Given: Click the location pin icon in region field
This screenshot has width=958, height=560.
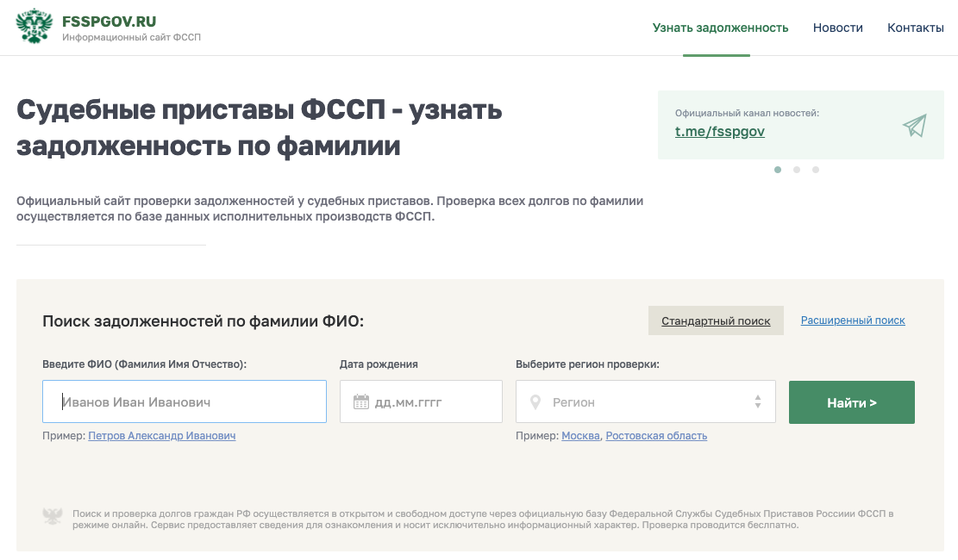Looking at the screenshot, I should 535,401.
